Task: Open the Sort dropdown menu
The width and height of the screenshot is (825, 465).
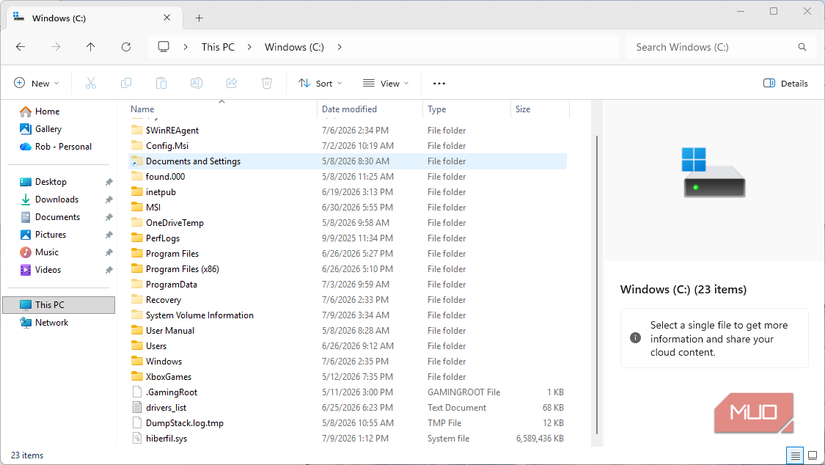Action: pos(320,83)
